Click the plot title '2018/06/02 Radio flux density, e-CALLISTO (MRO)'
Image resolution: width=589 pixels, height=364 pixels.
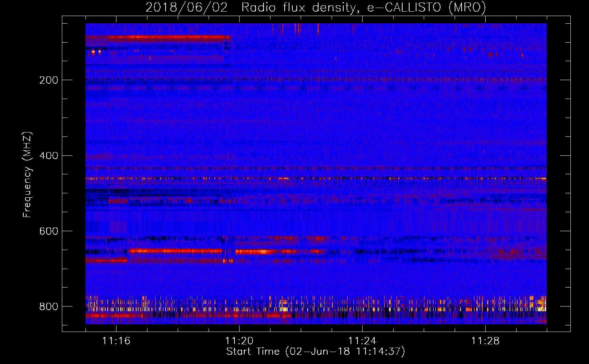316,7
